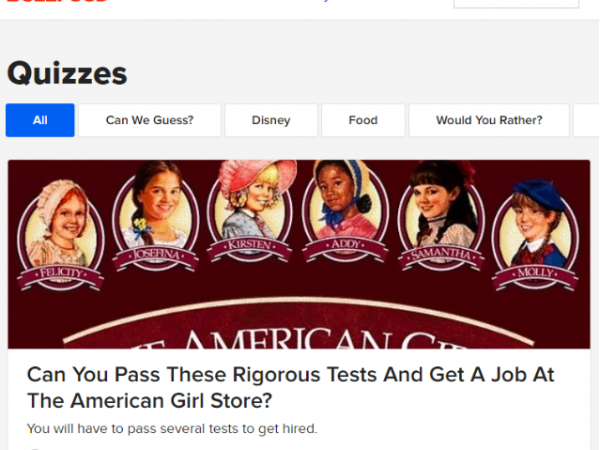The width and height of the screenshot is (600, 450).
Task: Click the quiz description about passing several tests
Action: click(172, 429)
